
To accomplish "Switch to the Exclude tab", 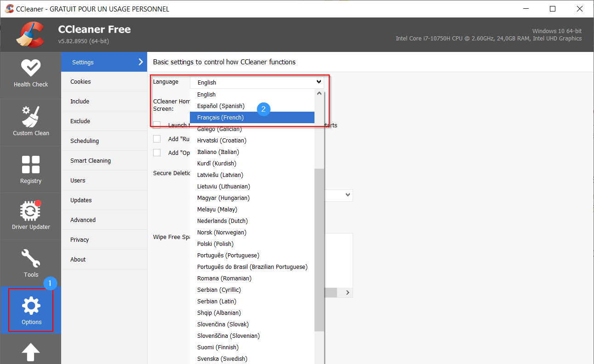I will point(104,121).
